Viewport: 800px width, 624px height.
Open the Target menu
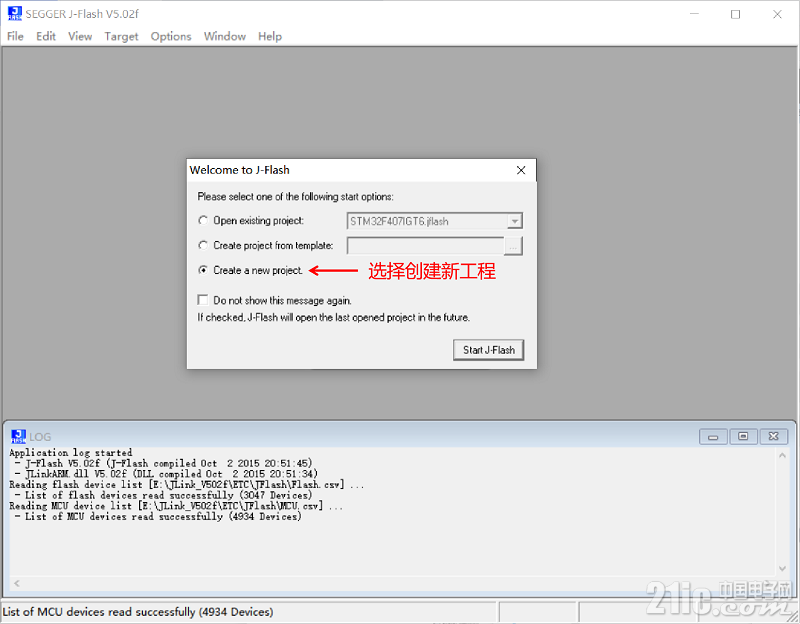pyautogui.click(x=121, y=36)
